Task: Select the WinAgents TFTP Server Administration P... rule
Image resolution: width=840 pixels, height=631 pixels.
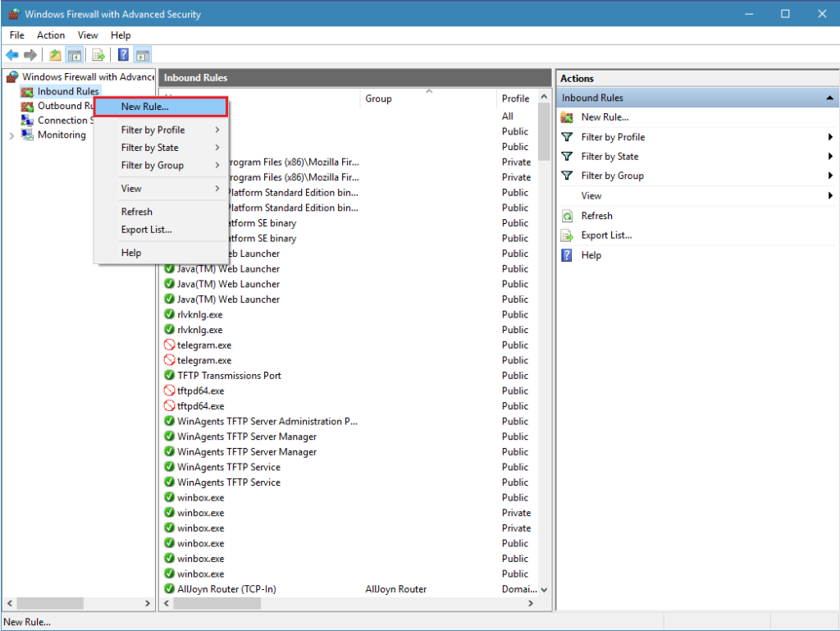Action: pos(267,421)
